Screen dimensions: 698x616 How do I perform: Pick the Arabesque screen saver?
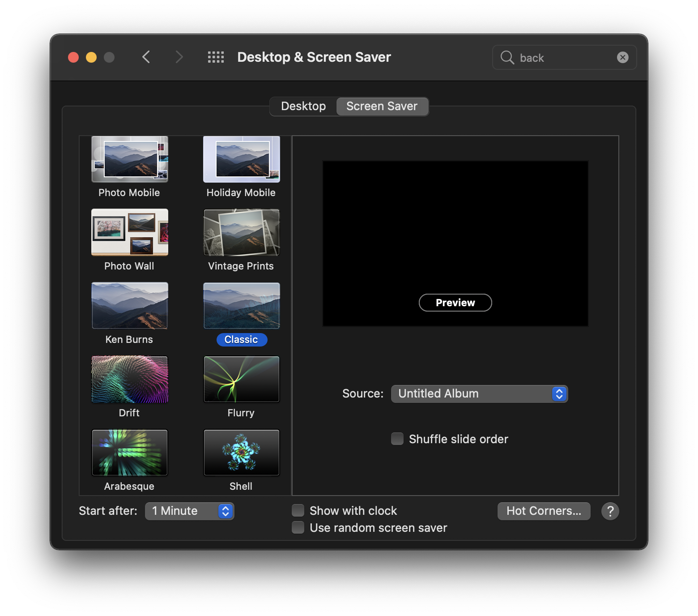tap(130, 453)
